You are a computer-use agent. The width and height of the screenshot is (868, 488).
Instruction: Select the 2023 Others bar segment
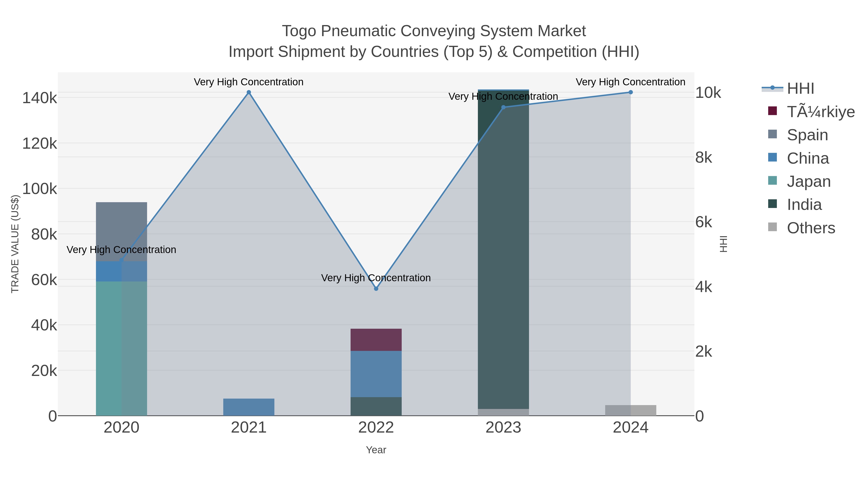point(503,413)
